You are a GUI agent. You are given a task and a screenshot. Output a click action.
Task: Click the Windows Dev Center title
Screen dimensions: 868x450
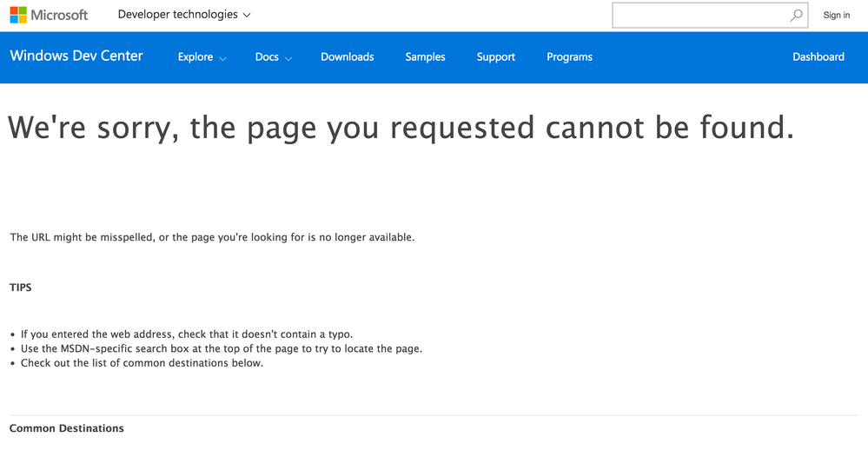pos(76,56)
